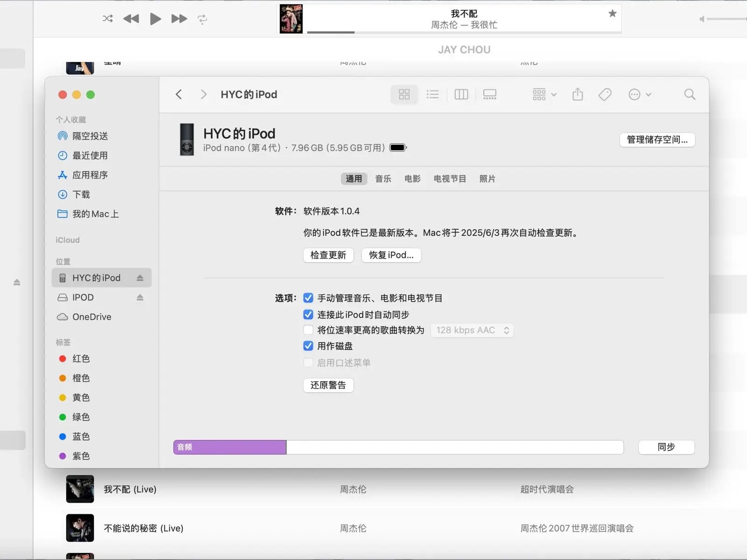The width and height of the screenshot is (747, 560).
Task: Open the 128 kbps AAC dropdown
Action: tap(472, 330)
